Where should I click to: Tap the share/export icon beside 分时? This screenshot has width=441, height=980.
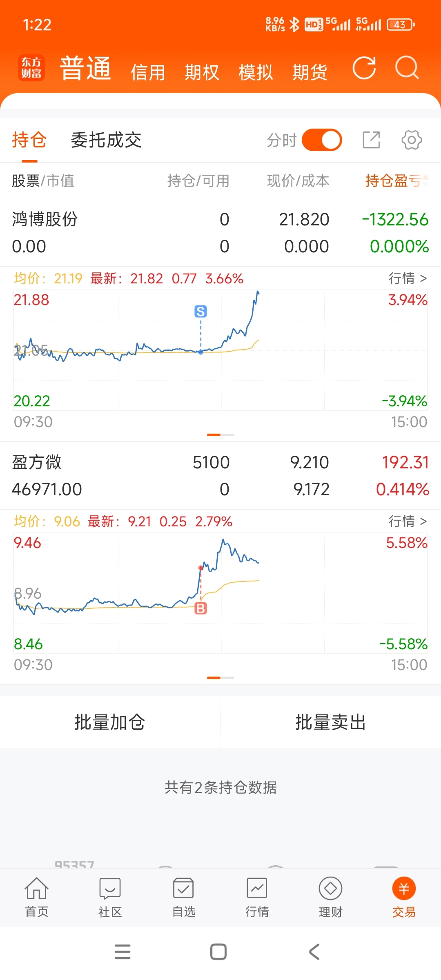tap(372, 140)
